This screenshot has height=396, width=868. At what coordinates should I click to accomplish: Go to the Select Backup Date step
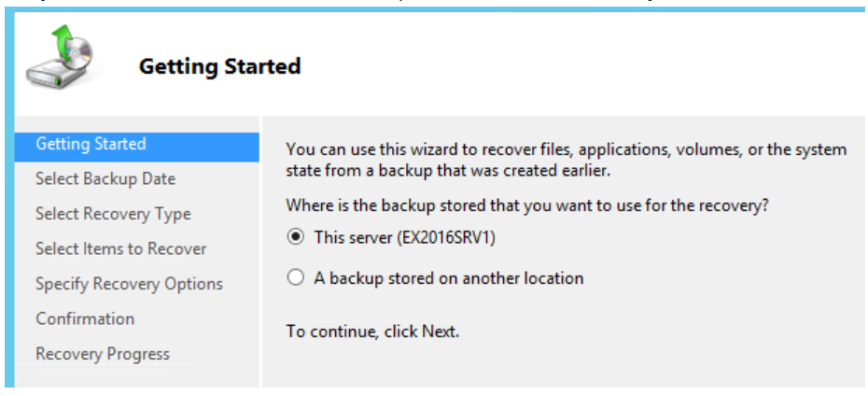(x=105, y=179)
